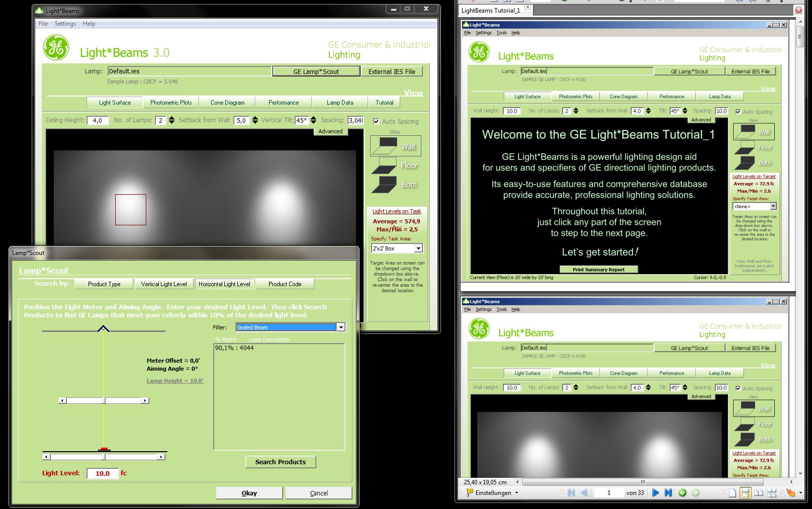Toggle Auto Spacing checkbox in Light*Beams 3.0

376,121
